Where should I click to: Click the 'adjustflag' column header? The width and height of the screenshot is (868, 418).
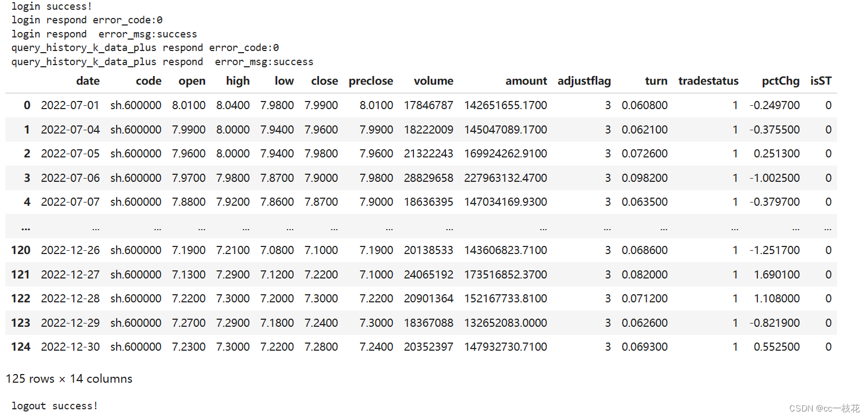click(584, 81)
